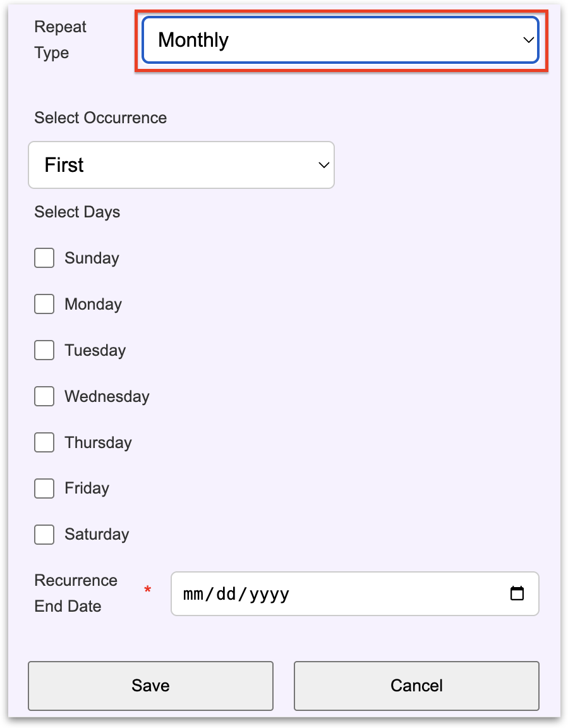Enable the Monday checkbox
The image size is (568, 728).
(44, 304)
